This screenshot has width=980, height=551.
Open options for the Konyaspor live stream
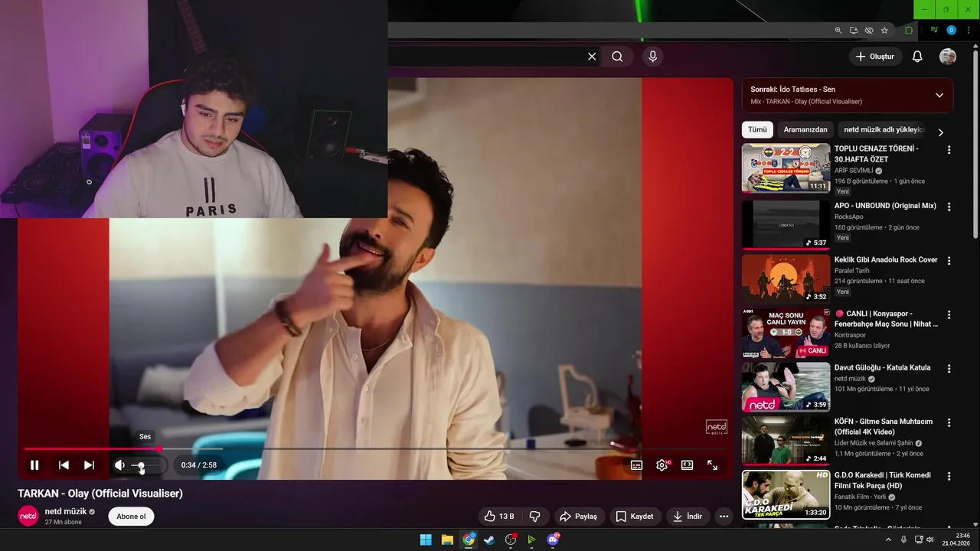949,315
